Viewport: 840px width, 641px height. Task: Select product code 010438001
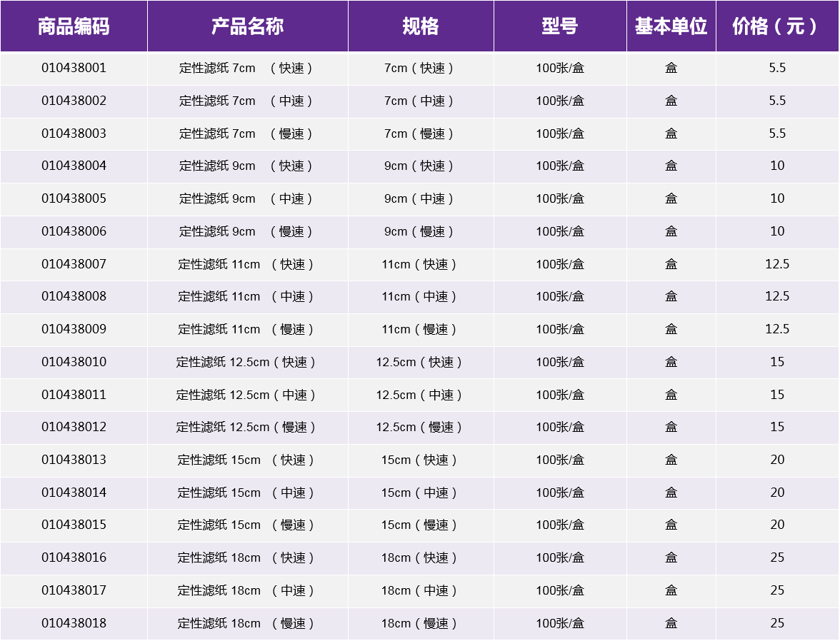pos(74,68)
